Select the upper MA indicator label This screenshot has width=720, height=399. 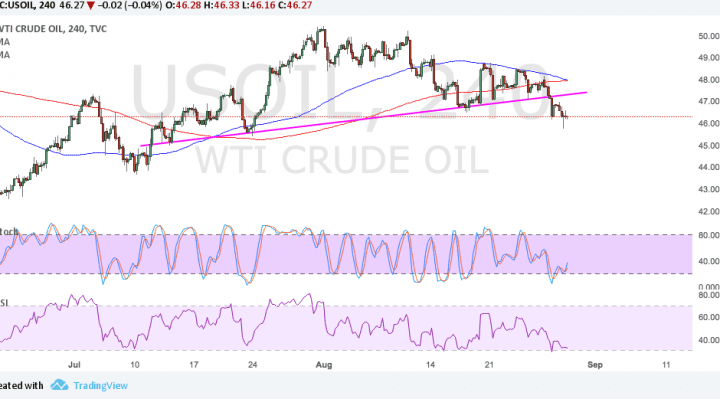pos(5,42)
